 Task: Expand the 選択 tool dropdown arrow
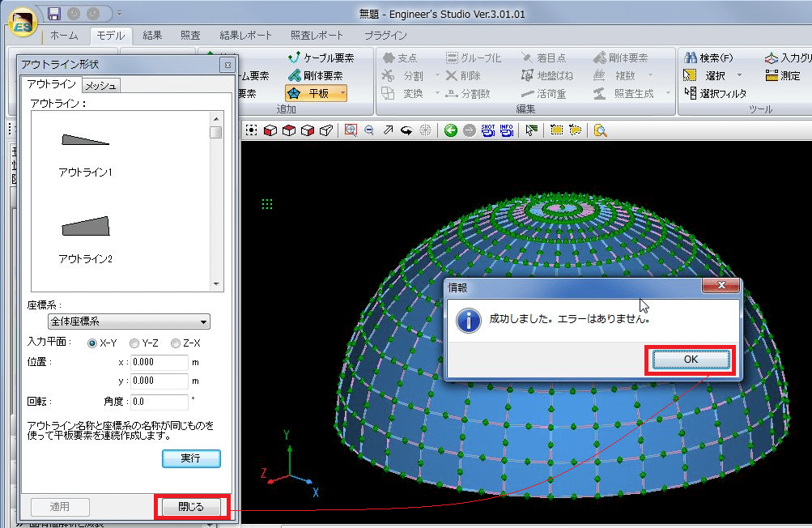(x=738, y=76)
